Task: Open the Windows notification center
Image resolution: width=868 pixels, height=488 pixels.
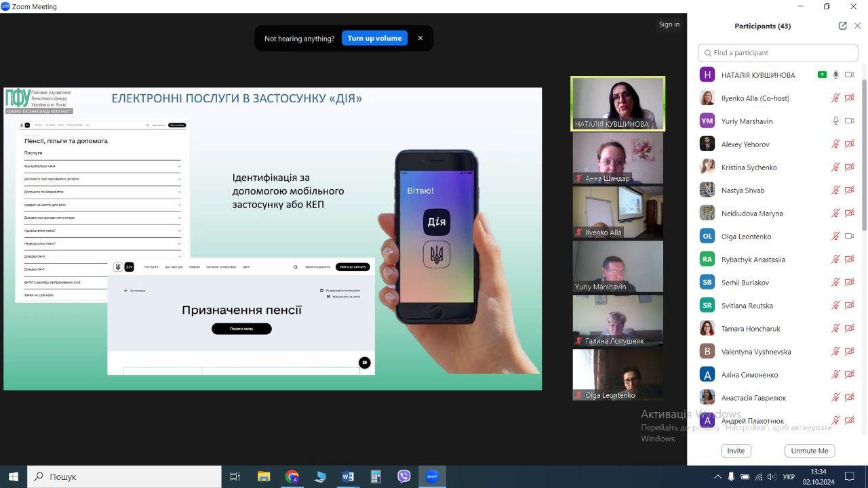Action: tap(850, 477)
